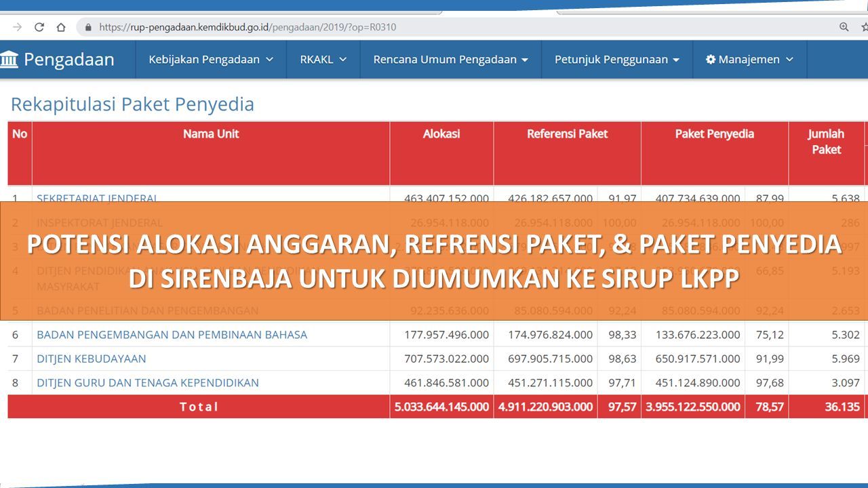The width and height of the screenshot is (868, 488).
Task: Click alokasi value 461.846.581.000
Action: (446, 383)
